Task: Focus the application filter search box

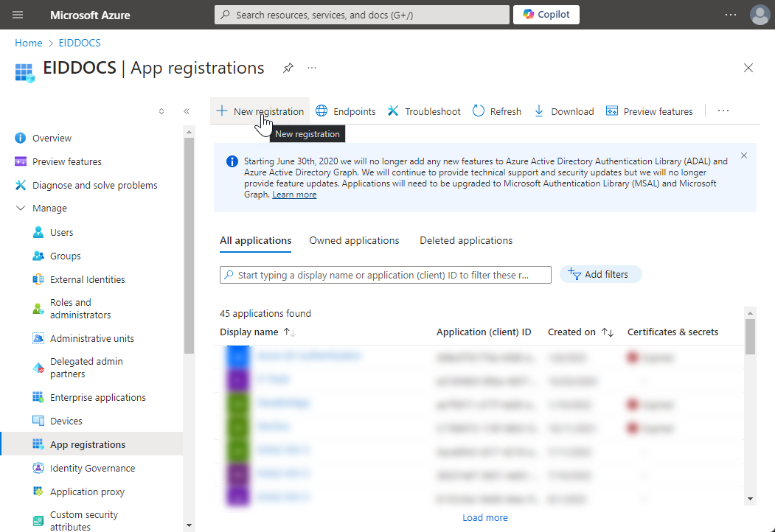Action: [386, 275]
